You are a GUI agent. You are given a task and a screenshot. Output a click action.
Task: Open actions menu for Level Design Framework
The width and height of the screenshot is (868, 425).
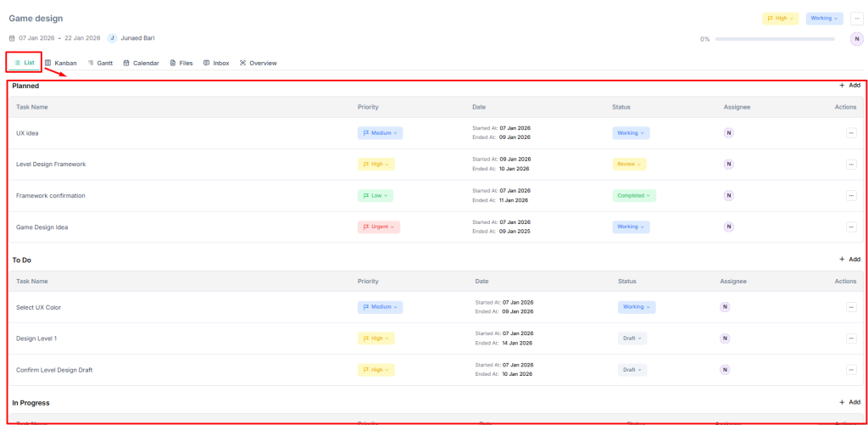tap(850, 165)
